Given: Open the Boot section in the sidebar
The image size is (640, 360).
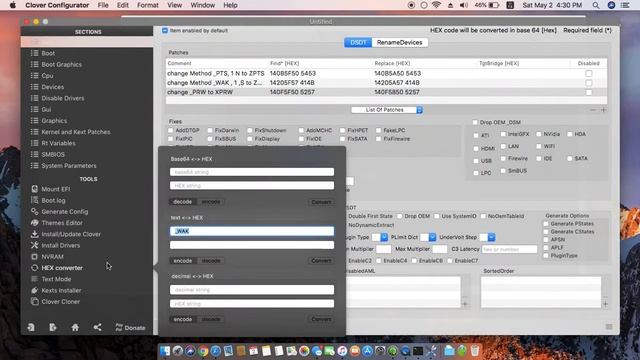Looking at the screenshot, I should pos(48,53).
